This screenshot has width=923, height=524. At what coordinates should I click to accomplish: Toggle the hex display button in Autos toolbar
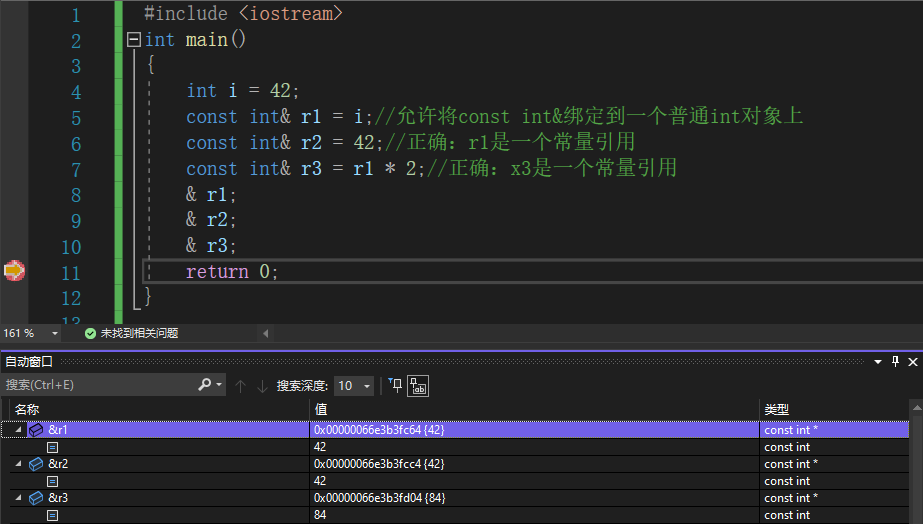point(418,386)
